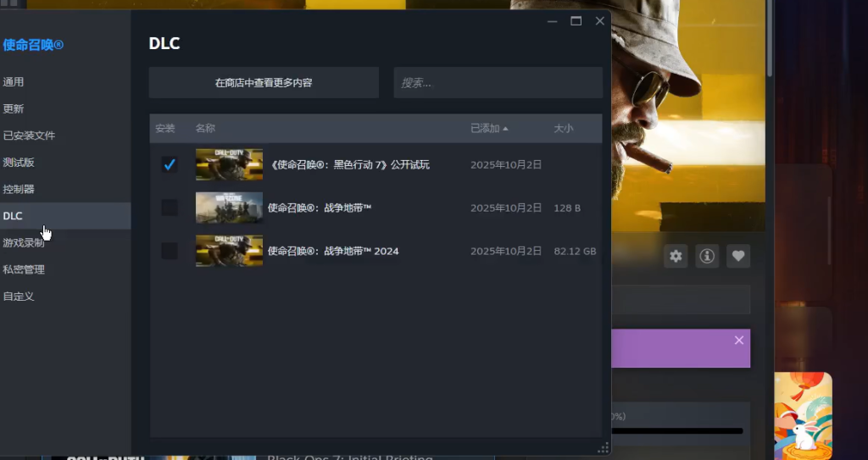Viewport: 868px width, 460px height.
Task: Minimize the properties dialog window
Action: tap(552, 21)
